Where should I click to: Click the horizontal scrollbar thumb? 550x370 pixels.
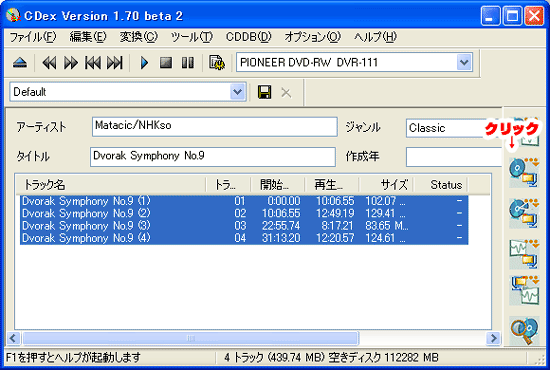coord(190,338)
